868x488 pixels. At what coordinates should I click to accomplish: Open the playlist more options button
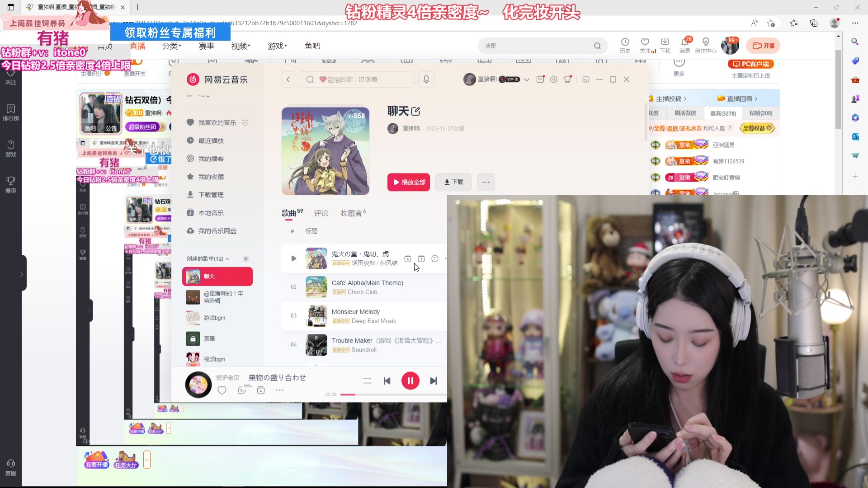coord(486,182)
